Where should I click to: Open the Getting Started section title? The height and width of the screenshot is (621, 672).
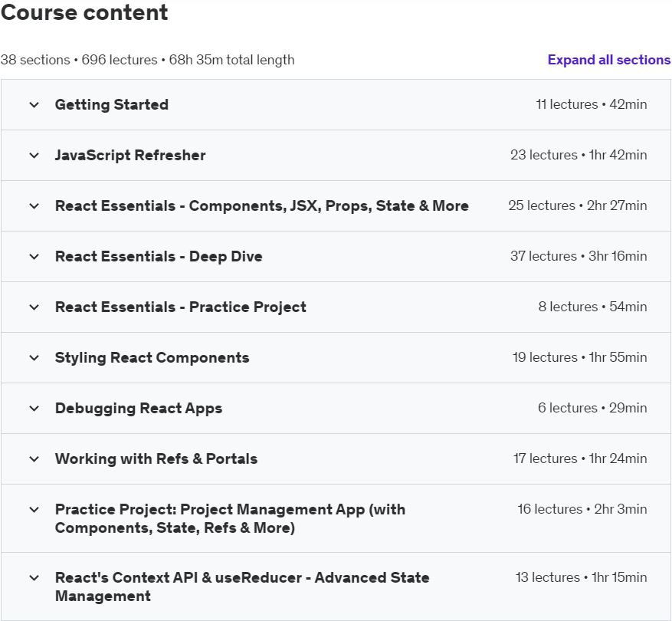[x=112, y=105]
